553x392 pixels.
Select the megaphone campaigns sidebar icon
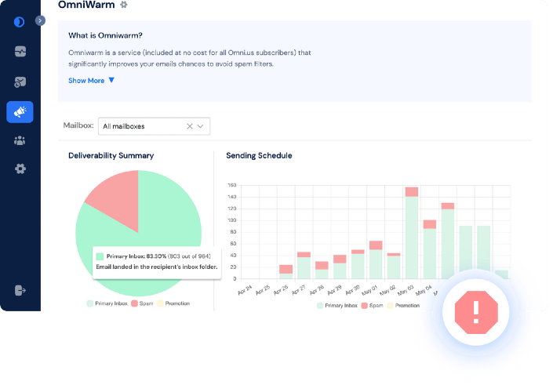pyautogui.click(x=20, y=112)
